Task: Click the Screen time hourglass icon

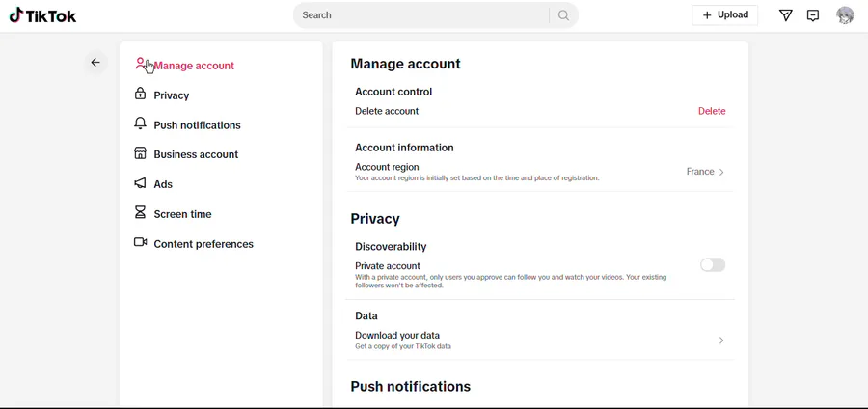Action: (x=140, y=212)
